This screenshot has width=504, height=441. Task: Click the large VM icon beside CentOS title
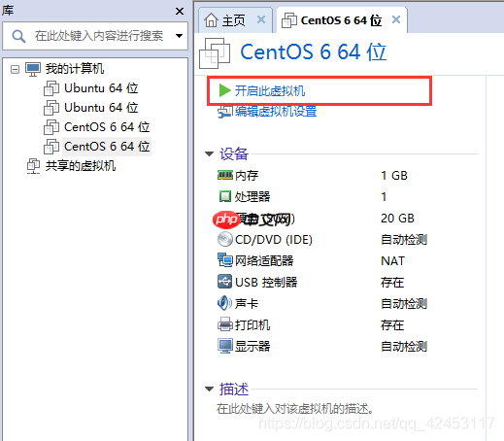215,53
